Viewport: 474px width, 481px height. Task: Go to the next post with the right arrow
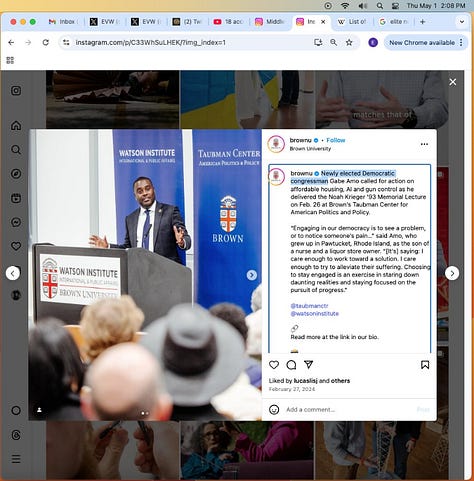pos(452,274)
